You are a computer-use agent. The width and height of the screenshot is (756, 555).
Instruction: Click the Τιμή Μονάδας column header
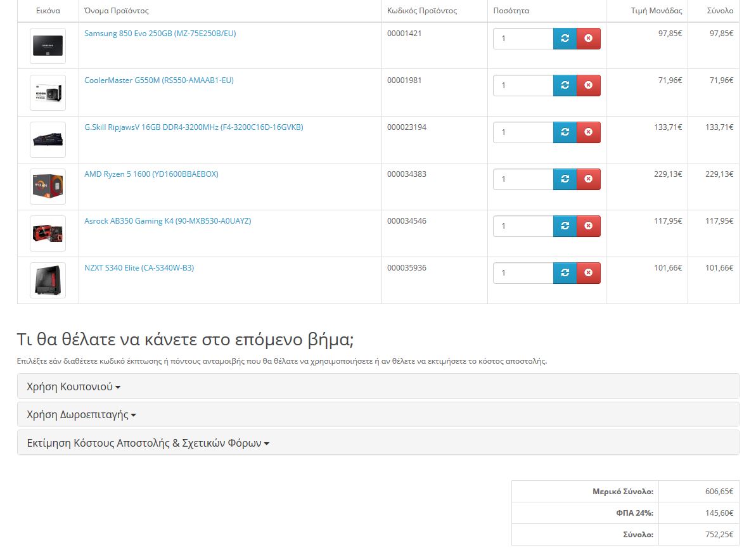pos(657,11)
